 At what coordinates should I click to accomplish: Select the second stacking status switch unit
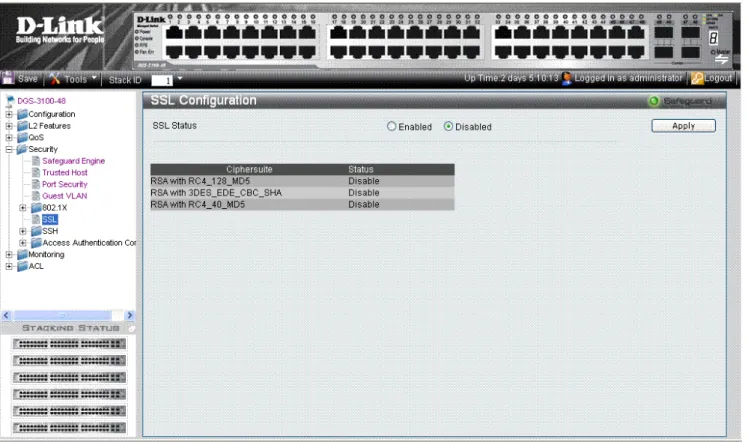pos(70,360)
